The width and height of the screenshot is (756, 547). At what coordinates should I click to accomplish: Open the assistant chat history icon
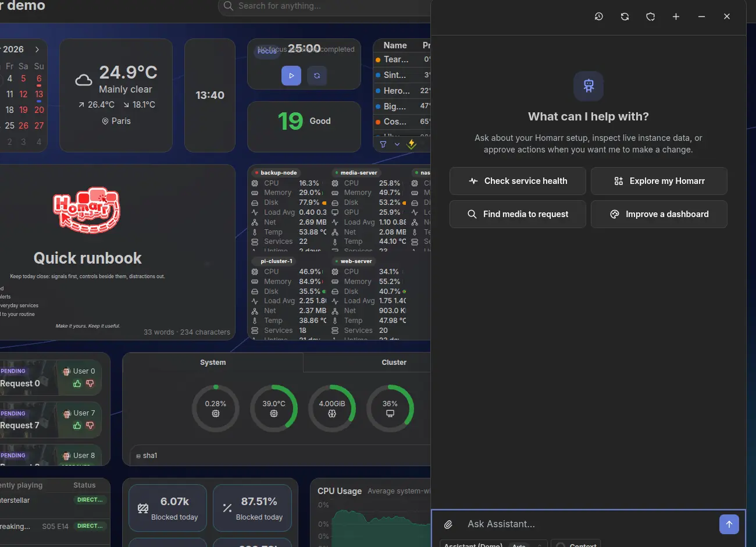(x=599, y=16)
